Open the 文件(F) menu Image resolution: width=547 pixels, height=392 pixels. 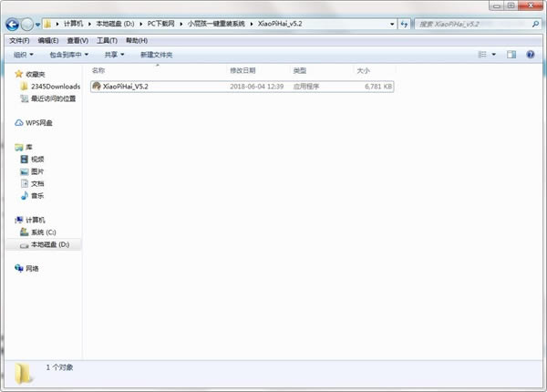click(x=19, y=41)
